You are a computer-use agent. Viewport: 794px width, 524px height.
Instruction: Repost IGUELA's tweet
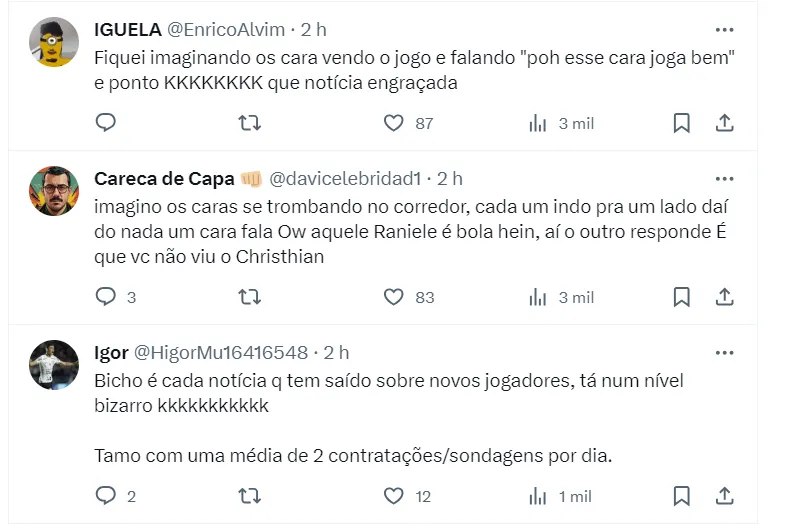pyautogui.click(x=250, y=123)
